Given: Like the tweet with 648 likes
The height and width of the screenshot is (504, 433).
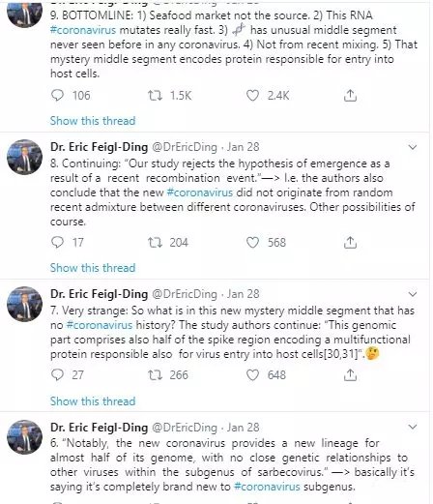Looking at the screenshot, I should tap(252, 374).
